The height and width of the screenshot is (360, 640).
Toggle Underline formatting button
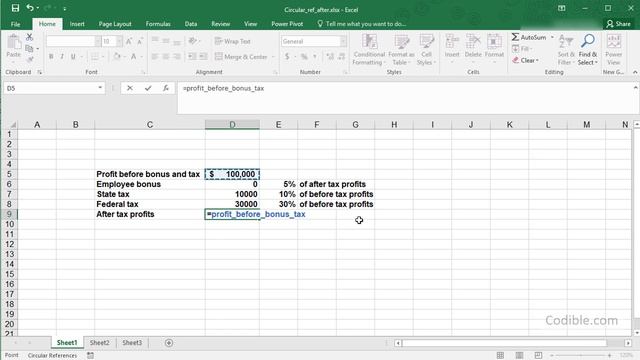(73, 57)
